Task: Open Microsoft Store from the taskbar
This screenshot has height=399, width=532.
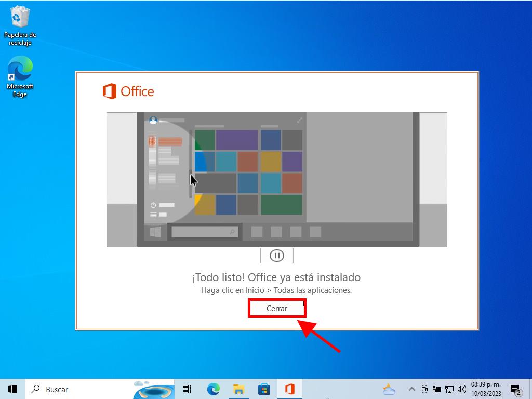Action: point(264,389)
